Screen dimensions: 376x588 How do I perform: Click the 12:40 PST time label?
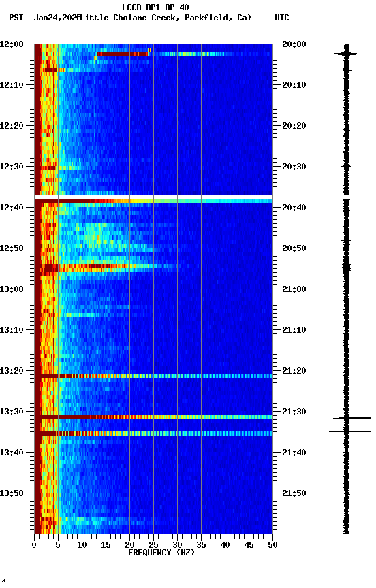click(12, 208)
